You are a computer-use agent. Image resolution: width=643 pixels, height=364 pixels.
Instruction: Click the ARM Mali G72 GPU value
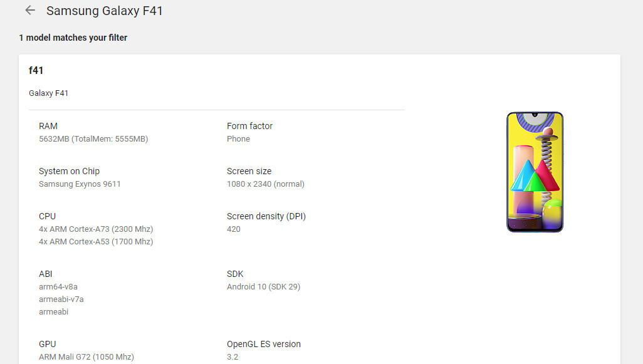[86, 357]
